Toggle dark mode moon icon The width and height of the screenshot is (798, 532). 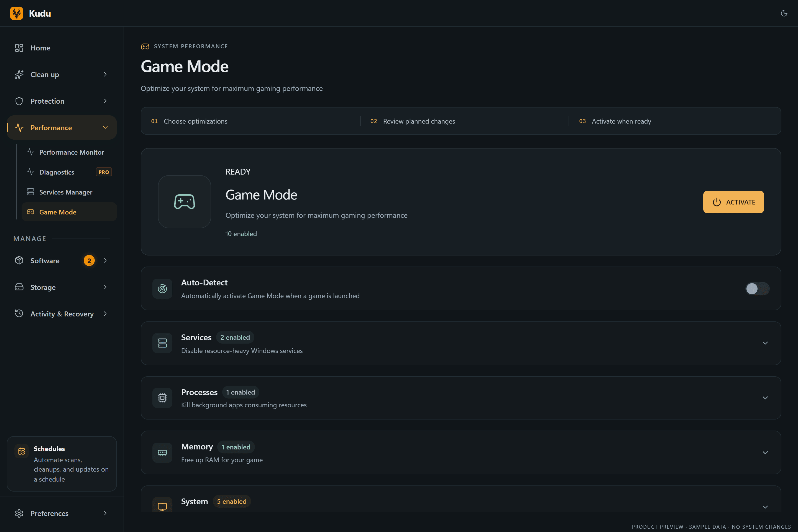[x=784, y=13]
